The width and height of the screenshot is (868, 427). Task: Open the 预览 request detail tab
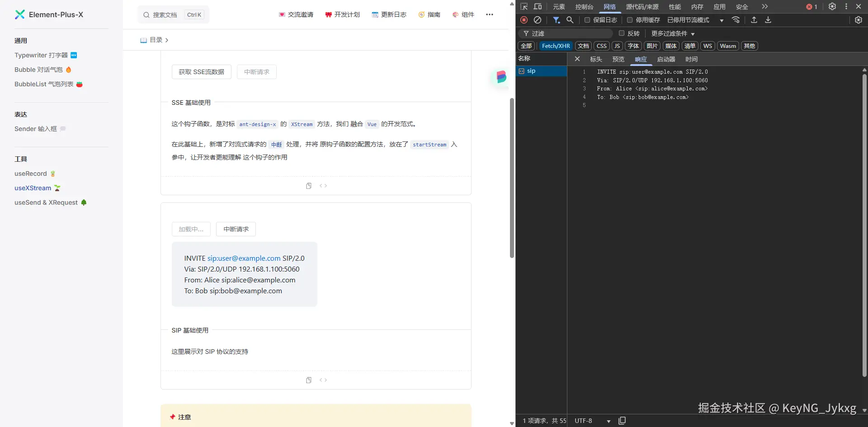tap(618, 59)
